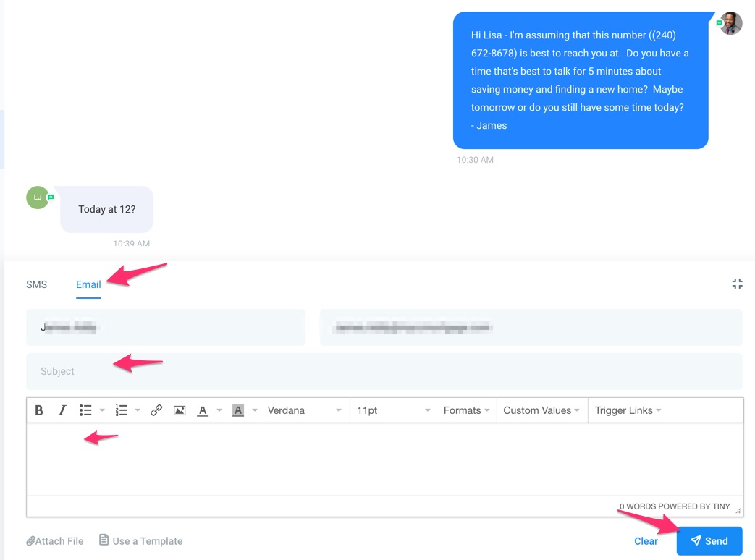
Task: Open text color picker dropdown arrow
Action: pyautogui.click(x=219, y=410)
